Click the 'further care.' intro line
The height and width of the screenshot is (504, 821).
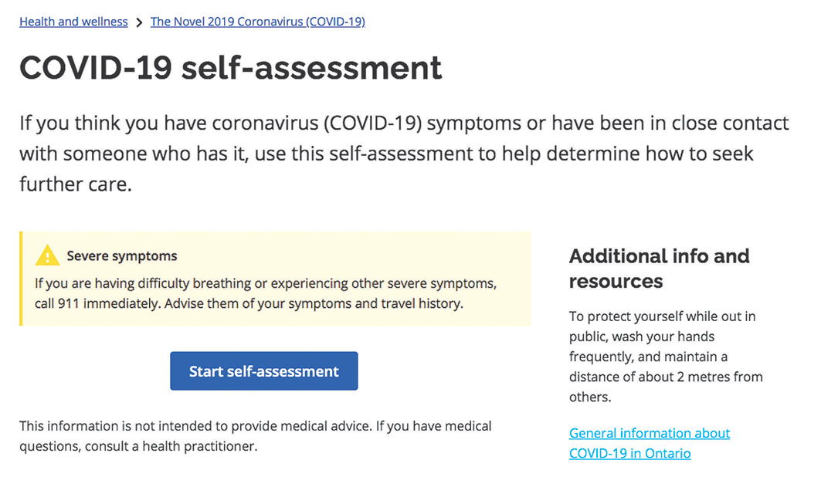76,184
